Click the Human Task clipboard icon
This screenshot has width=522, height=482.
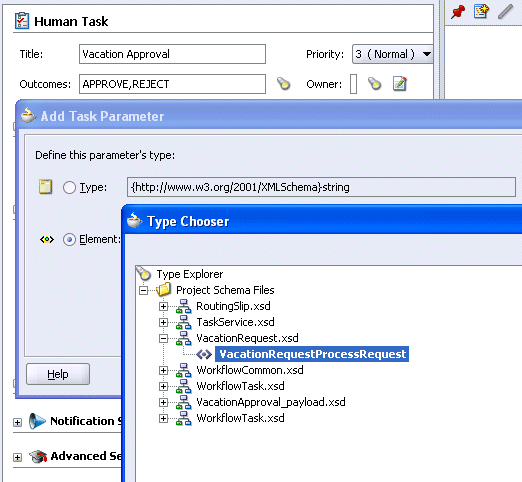pos(22,21)
